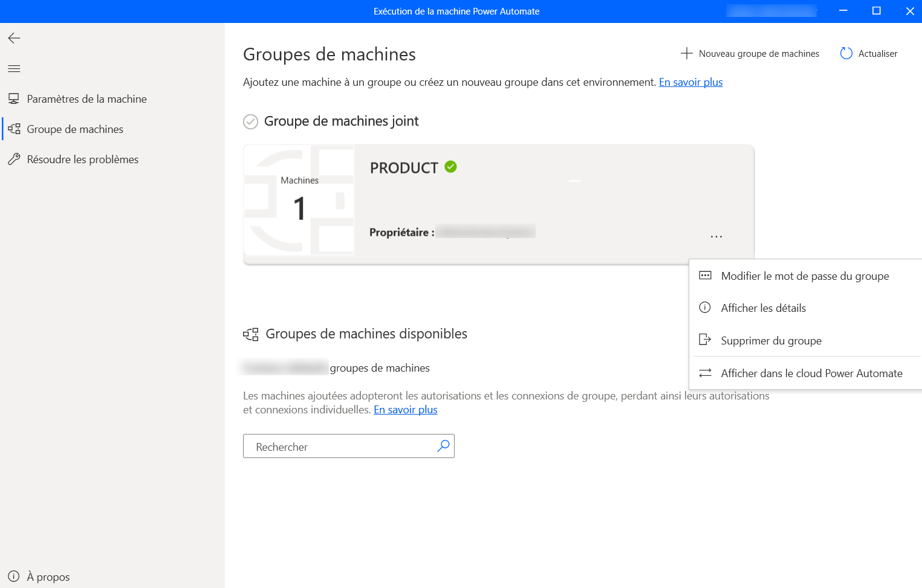Click the plus icon for new group
Image resolution: width=922 pixels, height=588 pixels.
coord(686,53)
